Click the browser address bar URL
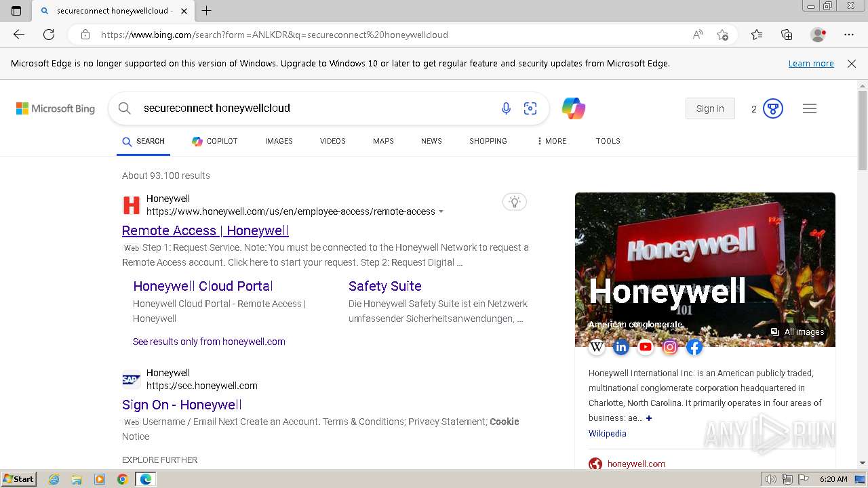The width and height of the screenshot is (868, 488). 275,35
